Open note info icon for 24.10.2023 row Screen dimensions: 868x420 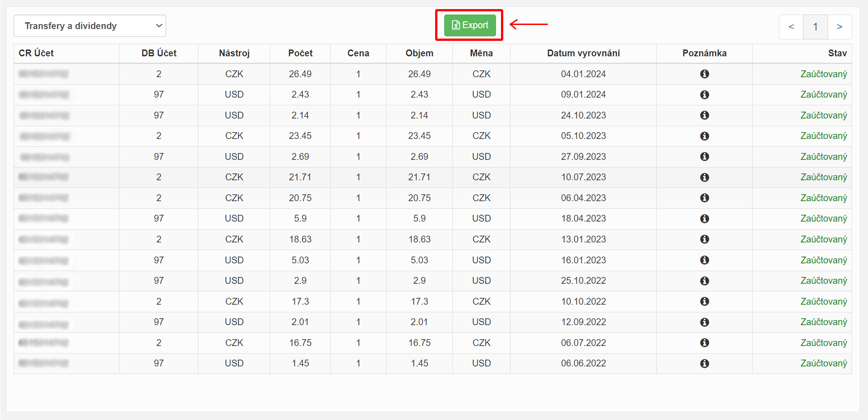[x=704, y=115]
